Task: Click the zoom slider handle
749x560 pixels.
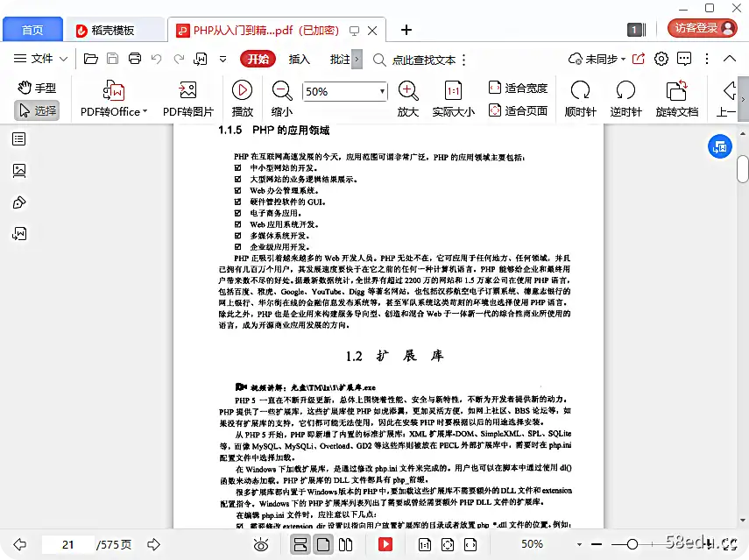Action: coord(632,544)
